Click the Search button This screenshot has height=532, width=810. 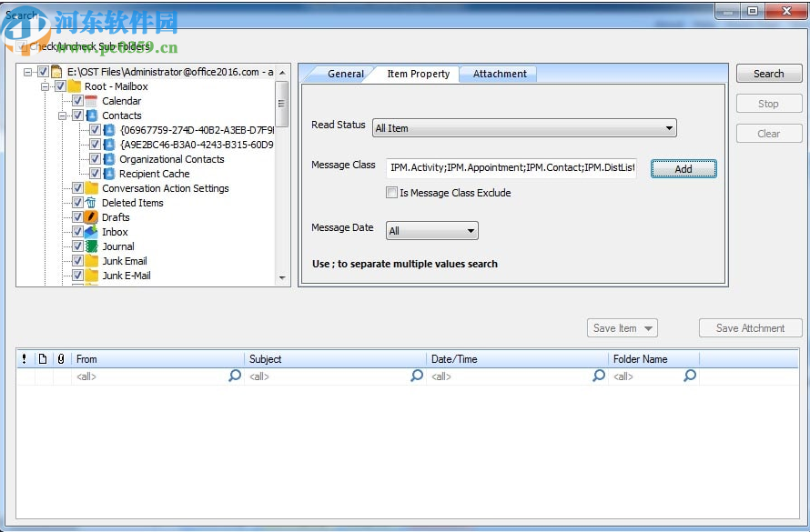tap(768, 74)
